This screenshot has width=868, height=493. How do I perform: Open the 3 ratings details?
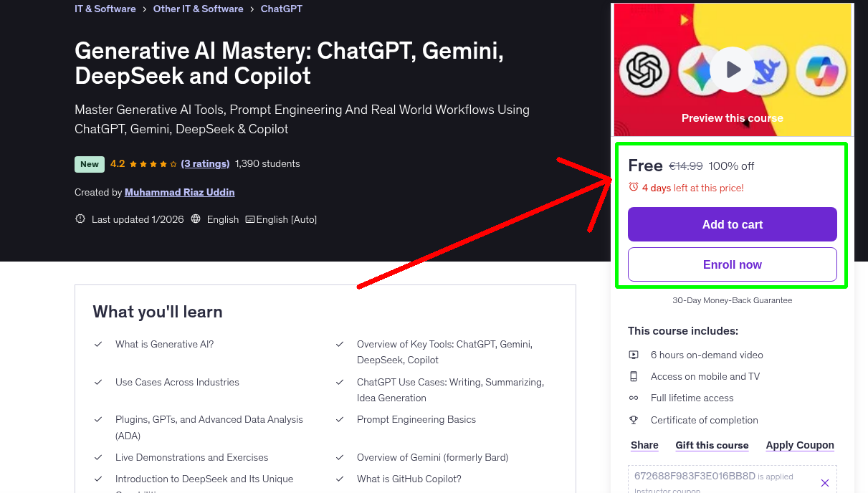(x=205, y=163)
